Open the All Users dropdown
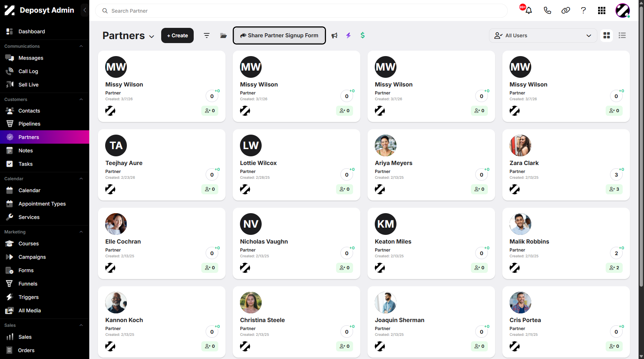Viewport: 644px width, 359px height. click(543, 35)
